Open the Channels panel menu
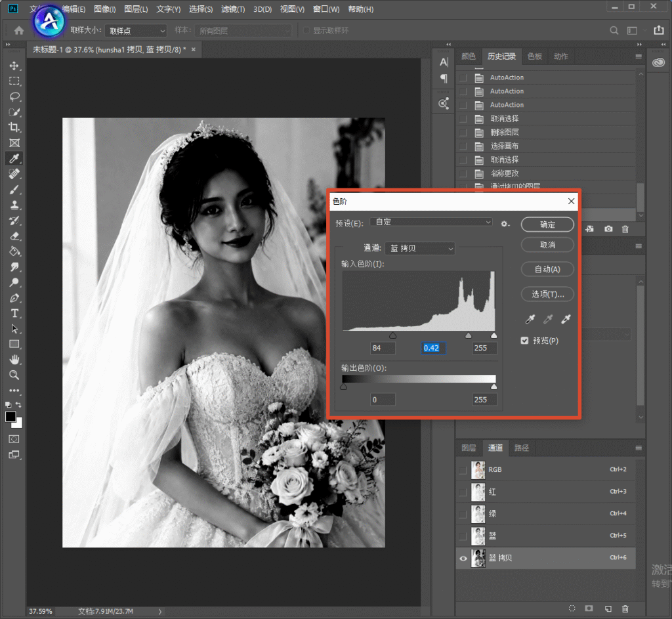 click(x=638, y=448)
